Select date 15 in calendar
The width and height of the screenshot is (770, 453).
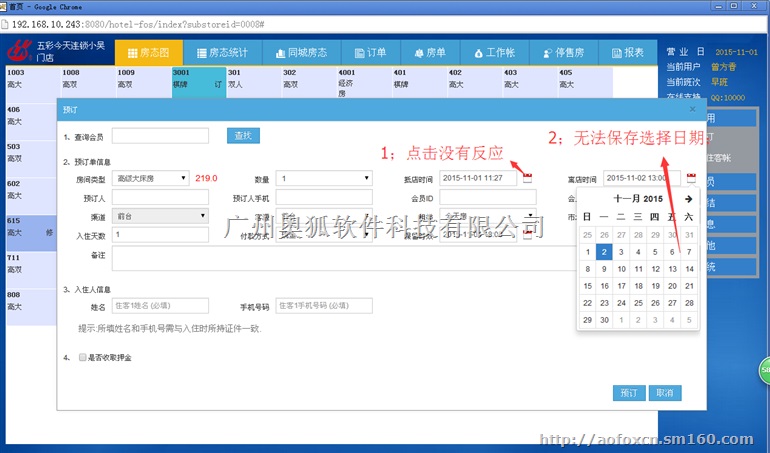587,286
